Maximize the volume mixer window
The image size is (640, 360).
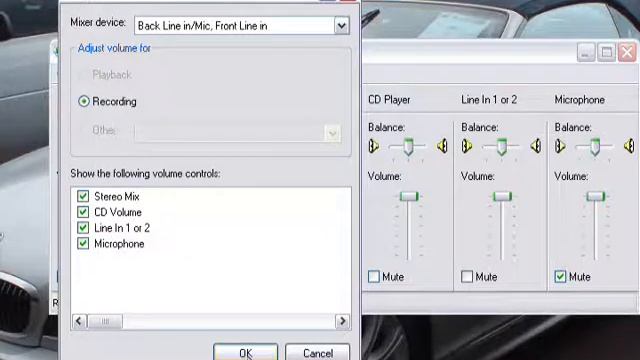[607, 53]
